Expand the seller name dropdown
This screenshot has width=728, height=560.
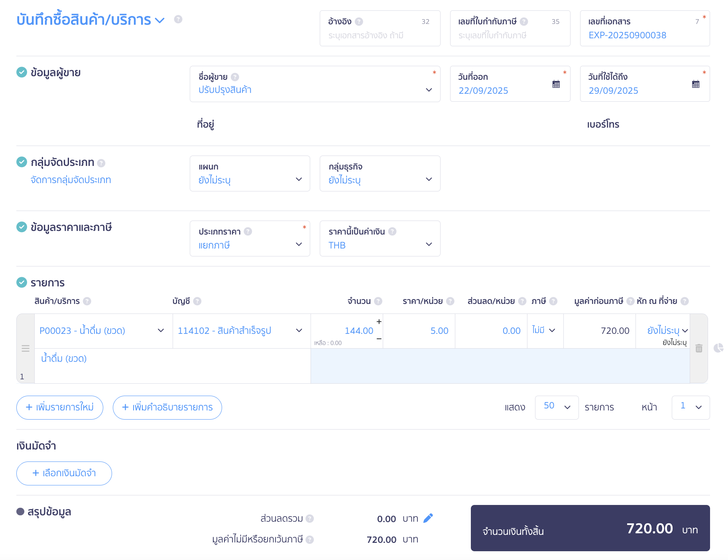tap(429, 90)
